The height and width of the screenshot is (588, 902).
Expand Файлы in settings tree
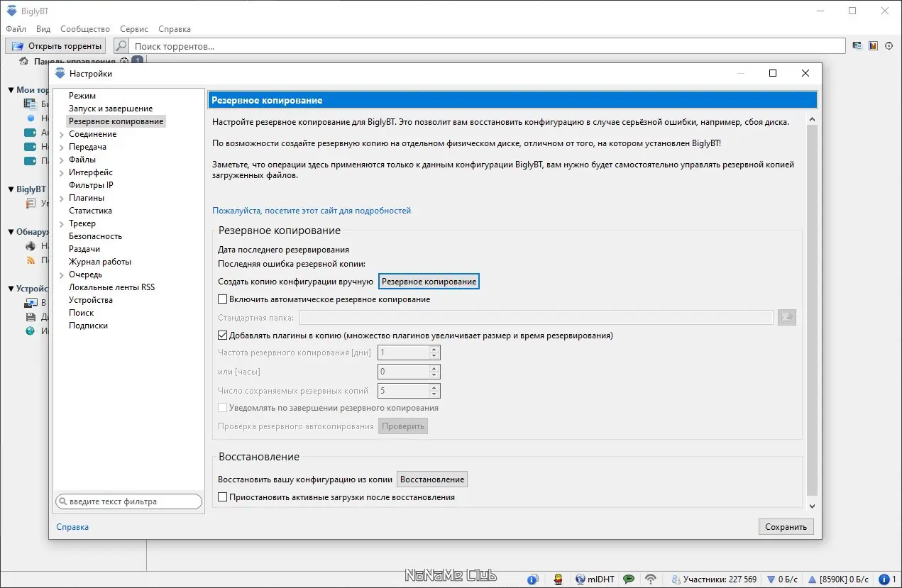[62, 160]
